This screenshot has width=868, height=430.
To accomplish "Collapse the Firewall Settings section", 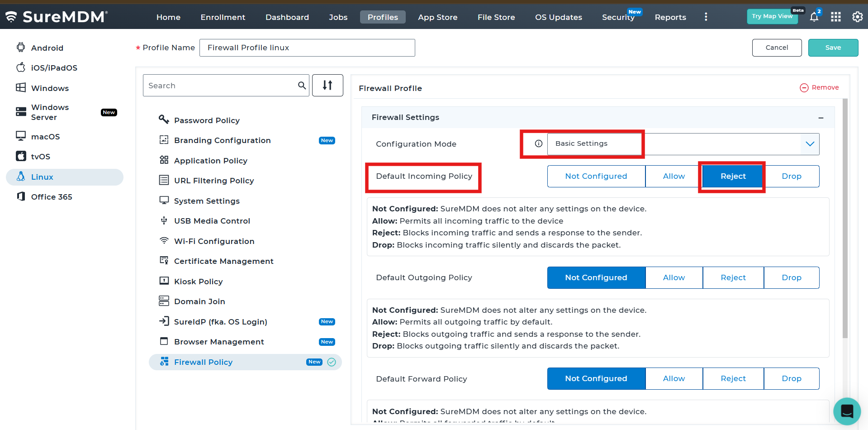I will tap(821, 118).
